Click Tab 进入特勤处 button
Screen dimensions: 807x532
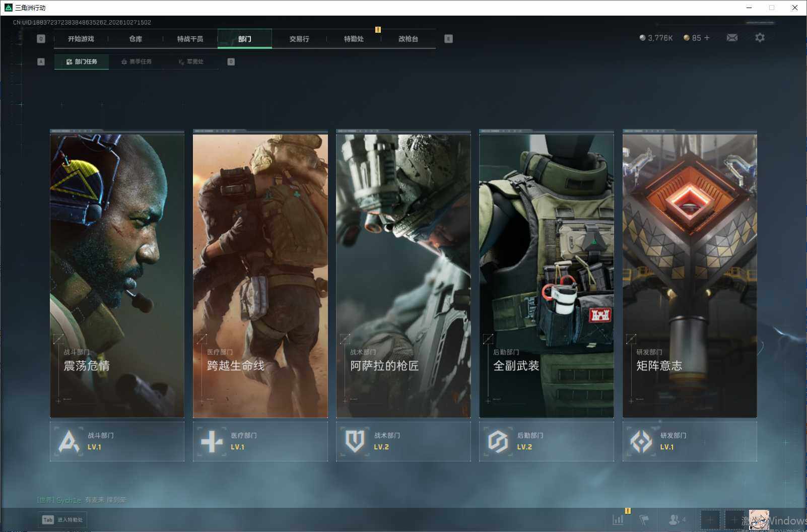pyautogui.click(x=62, y=520)
